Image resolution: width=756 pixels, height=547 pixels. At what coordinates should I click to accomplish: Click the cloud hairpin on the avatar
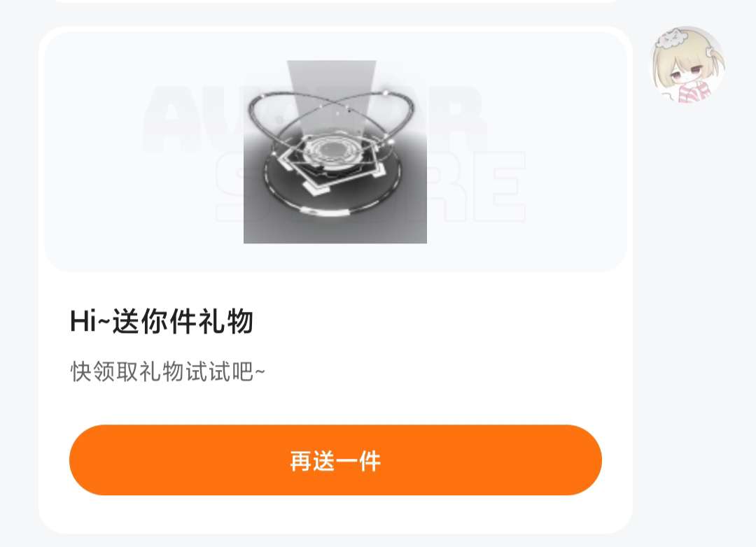pos(670,39)
